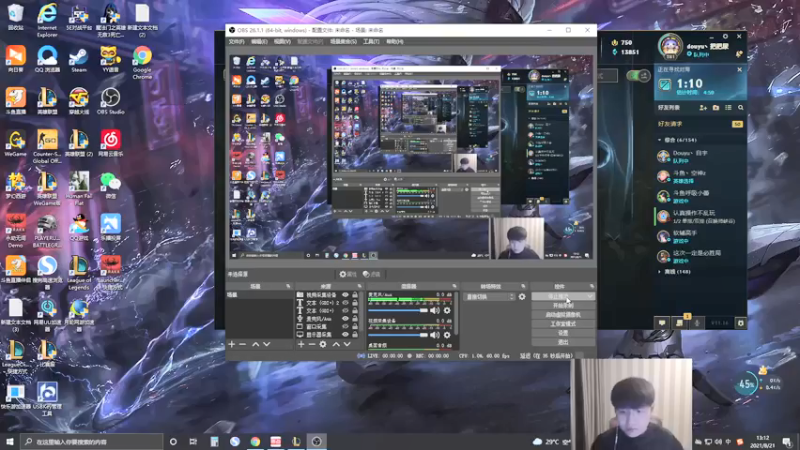Mute the second audio mixer track
The width and height of the screenshot is (800, 450).
click(435, 335)
